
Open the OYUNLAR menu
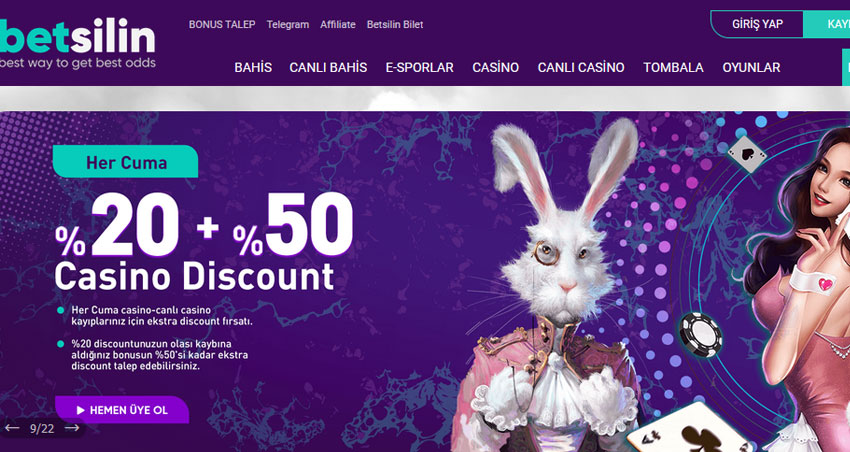[751, 67]
